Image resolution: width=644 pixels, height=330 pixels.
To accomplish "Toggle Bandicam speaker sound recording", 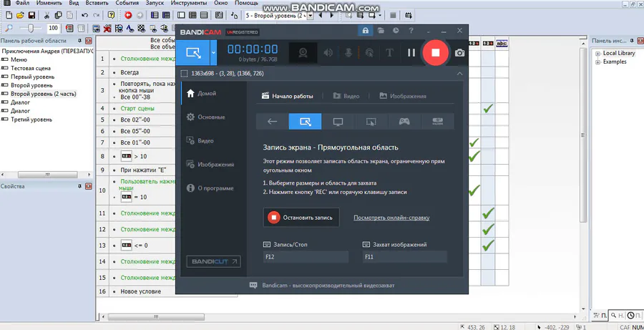I will click(x=328, y=52).
